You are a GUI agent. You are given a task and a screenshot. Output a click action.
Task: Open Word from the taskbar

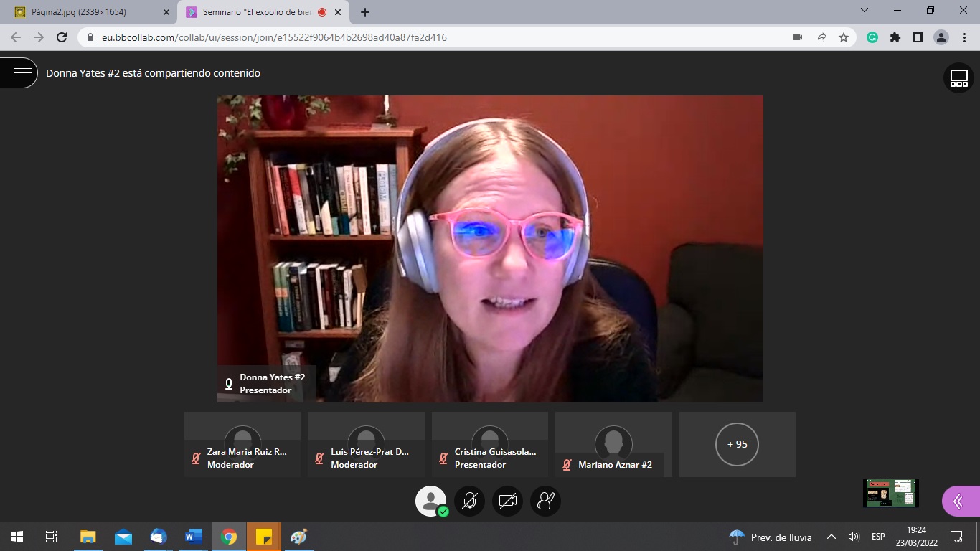point(194,537)
